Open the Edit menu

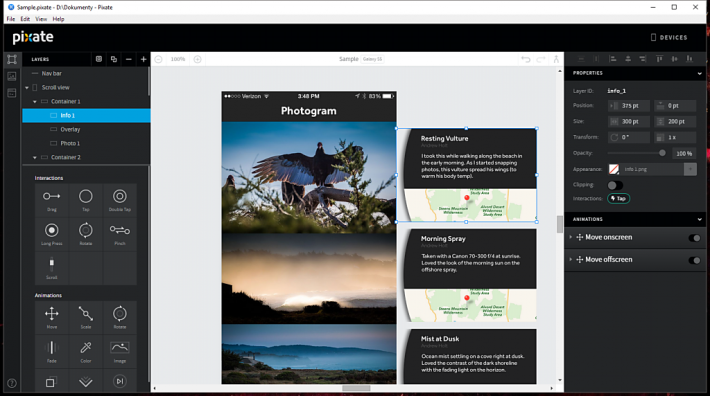[x=25, y=19]
